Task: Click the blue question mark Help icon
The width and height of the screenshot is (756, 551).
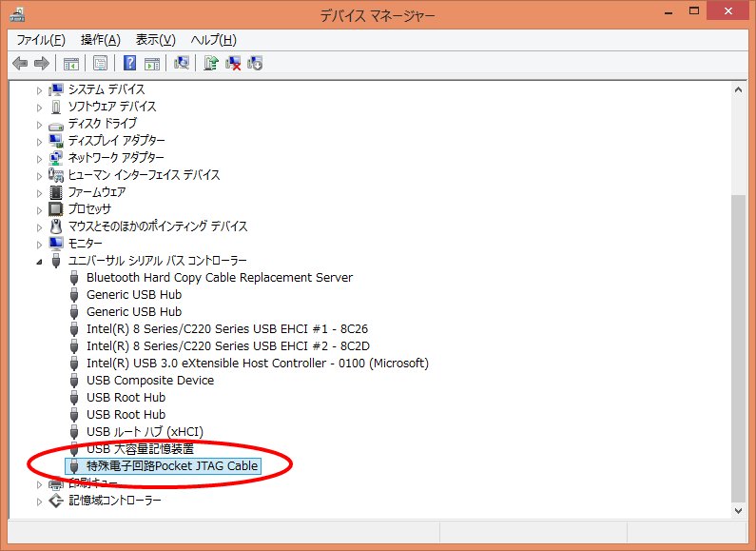Action: pos(130,63)
